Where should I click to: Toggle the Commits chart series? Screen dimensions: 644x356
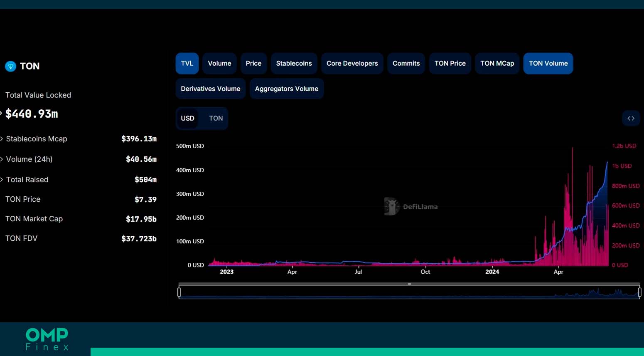click(x=406, y=64)
